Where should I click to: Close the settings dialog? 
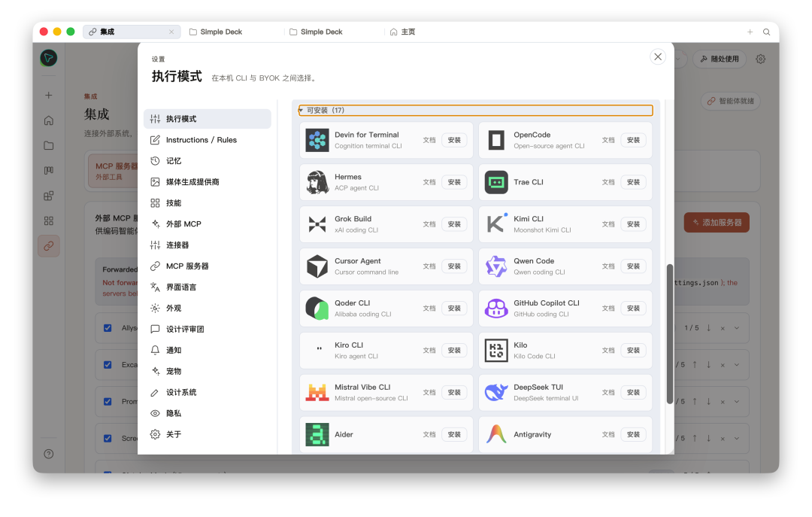click(658, 57)
